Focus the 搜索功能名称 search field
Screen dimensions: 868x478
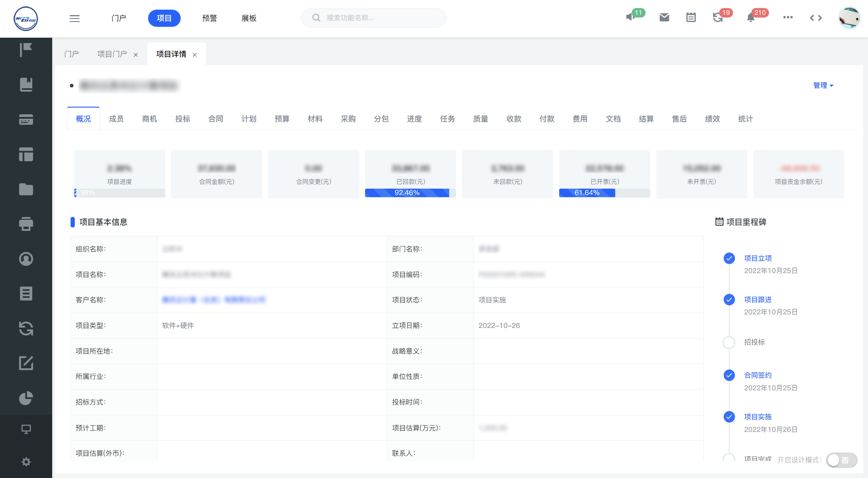[x=374, y=18]
